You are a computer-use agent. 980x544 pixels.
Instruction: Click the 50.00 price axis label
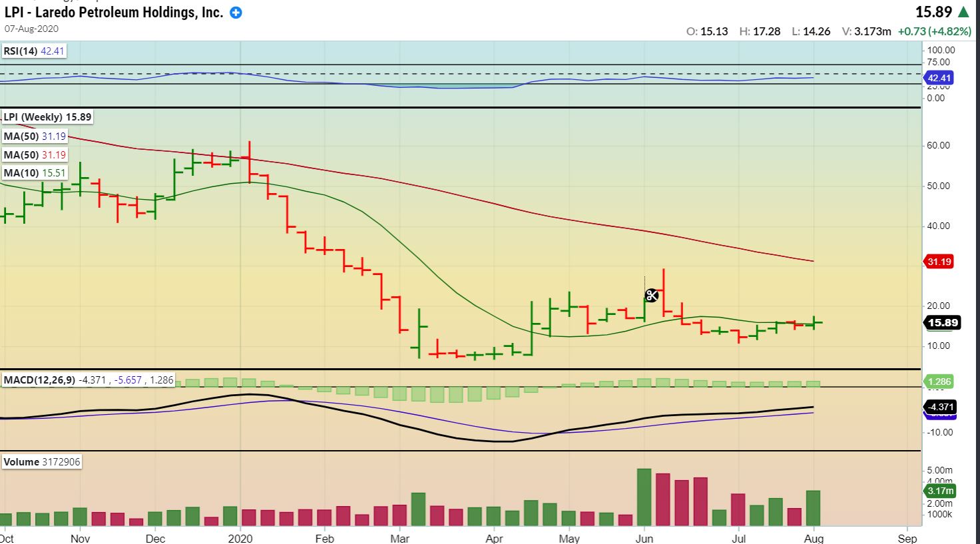938,186
